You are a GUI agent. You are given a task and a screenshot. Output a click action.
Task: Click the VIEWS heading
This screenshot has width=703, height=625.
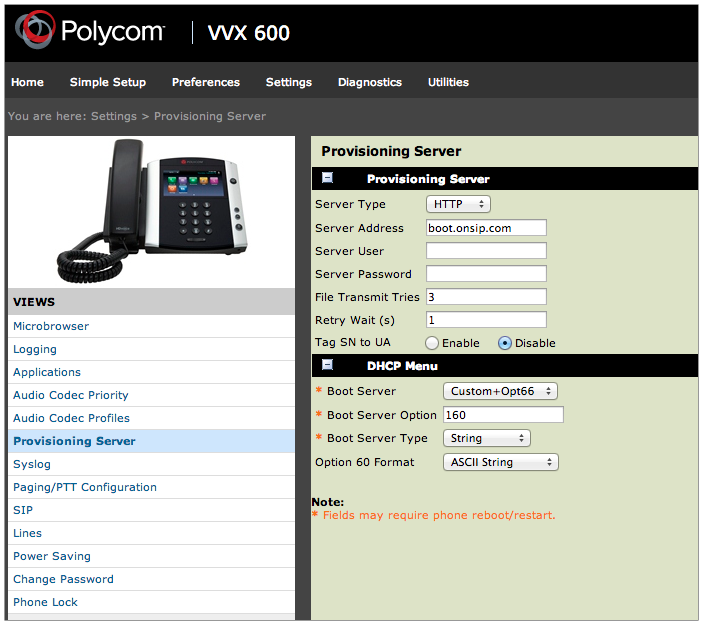[x=34, y=302]
